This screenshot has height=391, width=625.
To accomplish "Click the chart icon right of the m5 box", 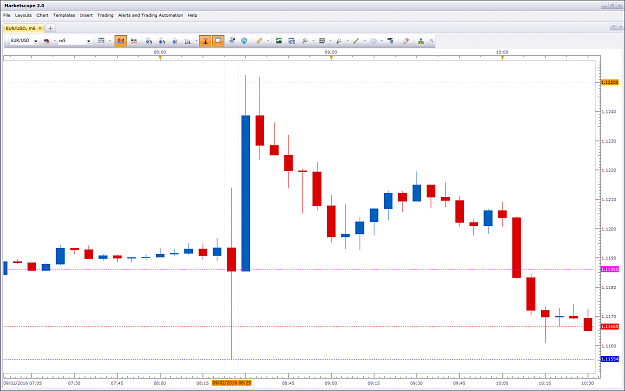I will (x=101, y=41).
